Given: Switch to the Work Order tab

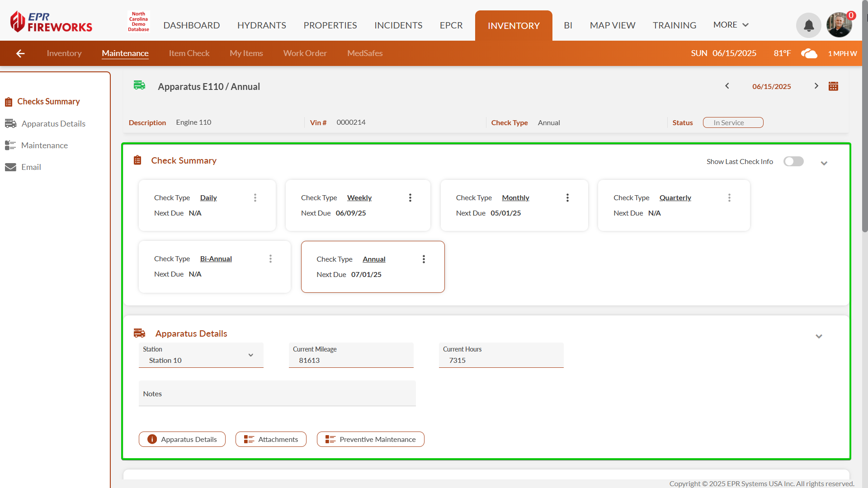Looking at the screenshot, I should tap(305, 53).
